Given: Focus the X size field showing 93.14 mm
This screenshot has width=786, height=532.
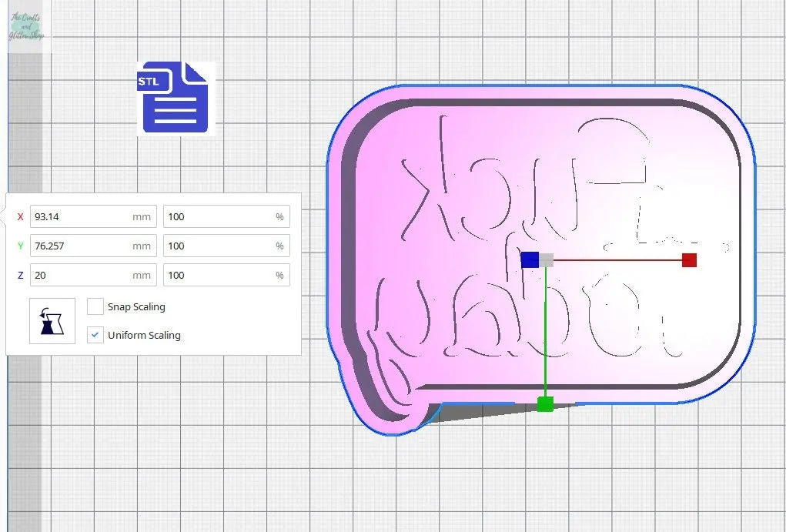Looking at the screenshot, I should coord(81,216).
